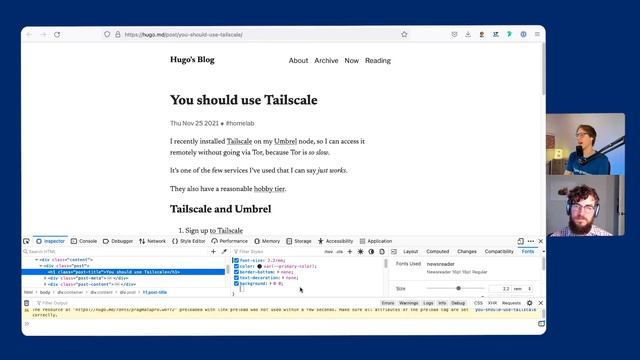Screen dimensions: 640x360
Task: Switch to the Console tab
Action: 84,241
